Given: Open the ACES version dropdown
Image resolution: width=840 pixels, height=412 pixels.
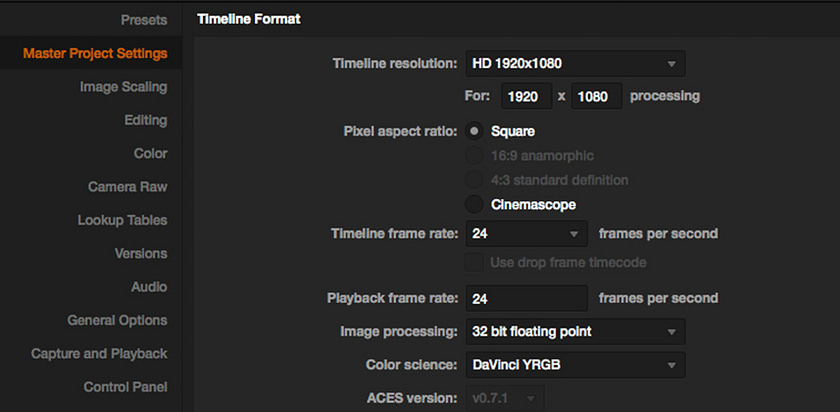Looking at the screenshot, I should tap(505, 399).
